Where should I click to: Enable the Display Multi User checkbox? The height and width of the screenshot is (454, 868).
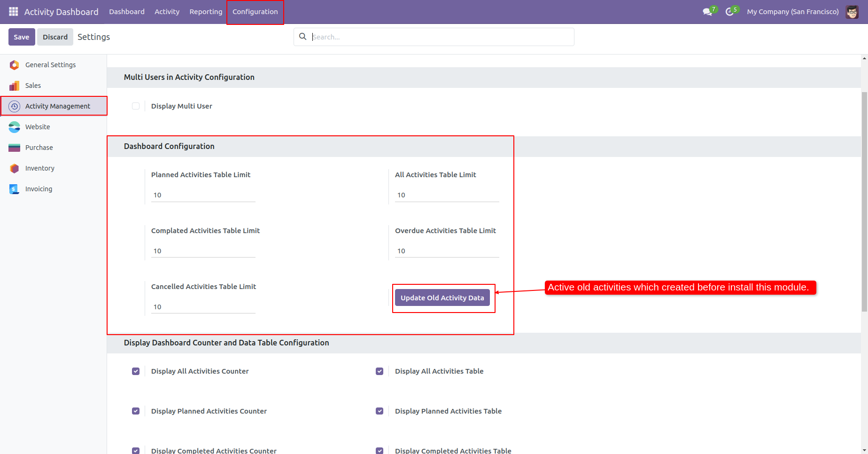(x=136, y=106)
